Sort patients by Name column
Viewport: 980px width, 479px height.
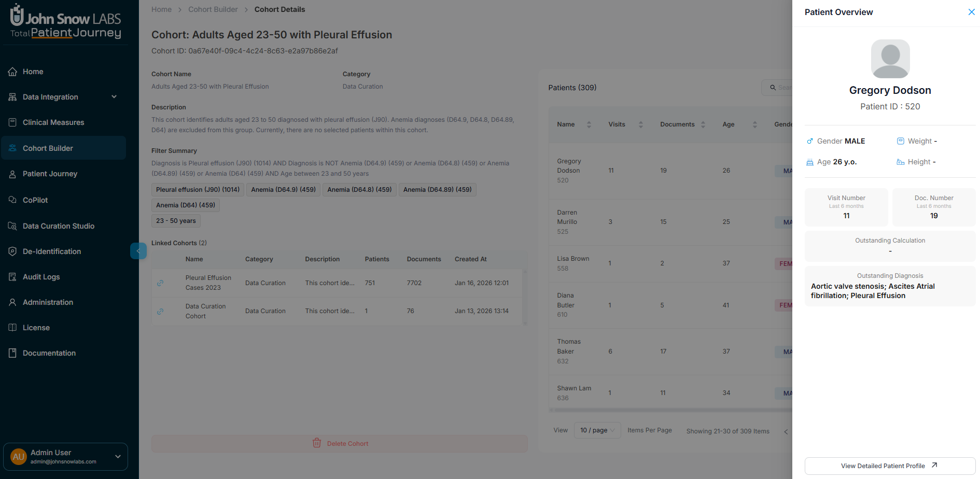pos(589,124)
